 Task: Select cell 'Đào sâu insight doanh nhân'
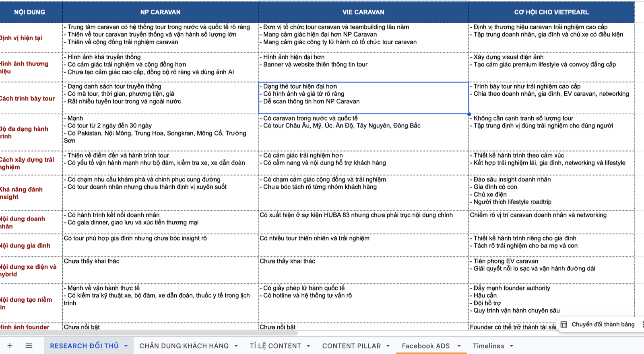551,193
